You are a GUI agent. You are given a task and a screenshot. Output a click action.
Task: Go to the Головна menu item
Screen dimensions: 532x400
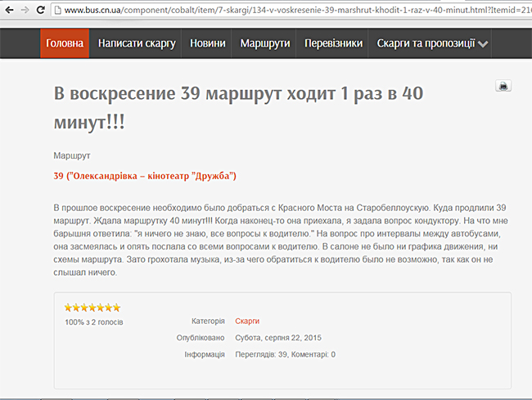65,43
